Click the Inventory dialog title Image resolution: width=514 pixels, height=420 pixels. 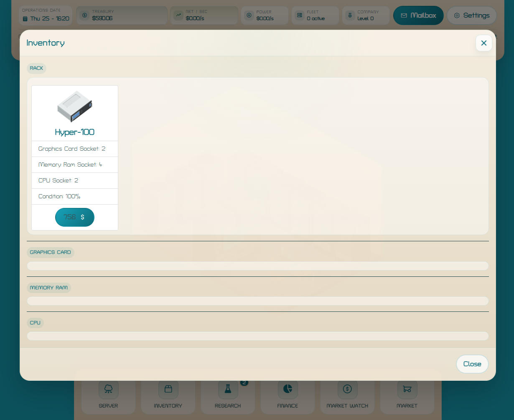pyautogui.click(x=46, y=43)
